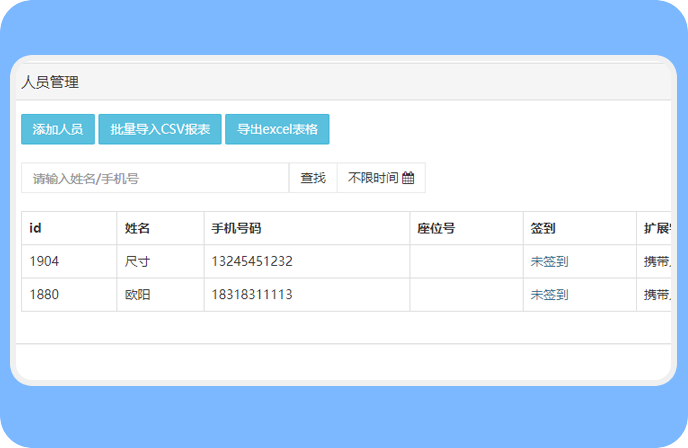Click the 人员管理 panel title
Screen dimensions: 688x448
click(x=50, y=82)
